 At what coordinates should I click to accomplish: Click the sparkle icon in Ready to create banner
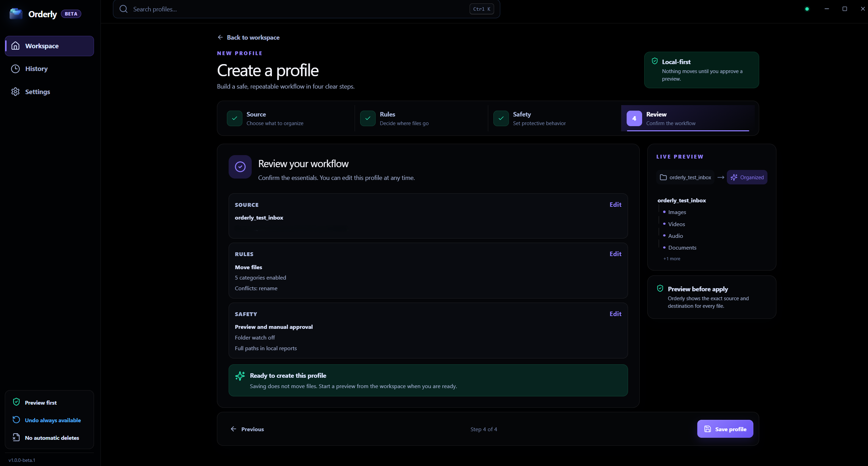pyautogui.click(x=240, y=376)
